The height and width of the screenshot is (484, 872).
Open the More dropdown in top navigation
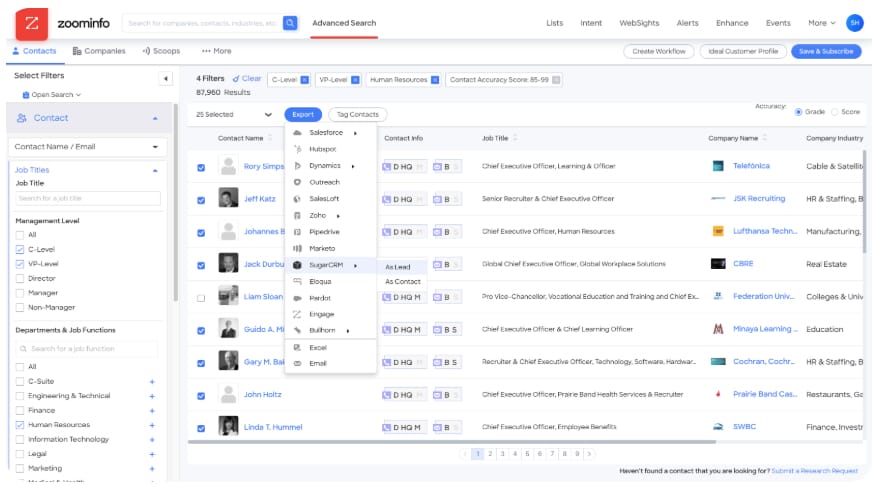[x=821, y=22]
